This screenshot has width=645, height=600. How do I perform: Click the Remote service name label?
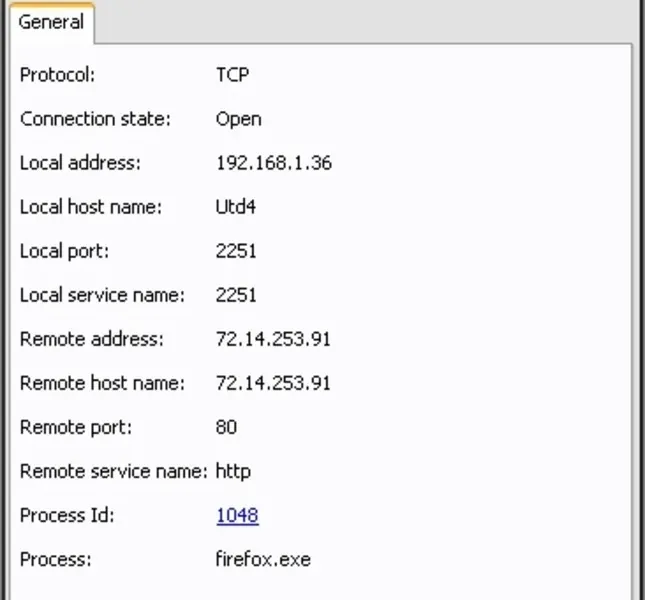click(x=113, y=471)
